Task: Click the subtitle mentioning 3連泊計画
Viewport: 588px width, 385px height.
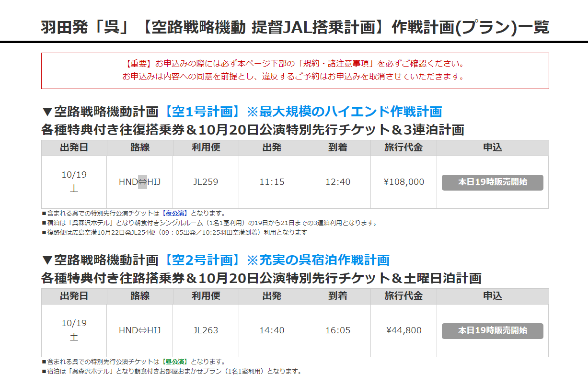Action: tap(253, 130)
